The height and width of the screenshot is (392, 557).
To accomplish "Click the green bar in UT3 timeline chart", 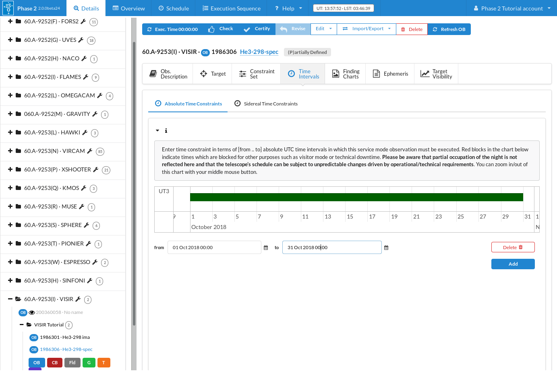I will 356,197.
